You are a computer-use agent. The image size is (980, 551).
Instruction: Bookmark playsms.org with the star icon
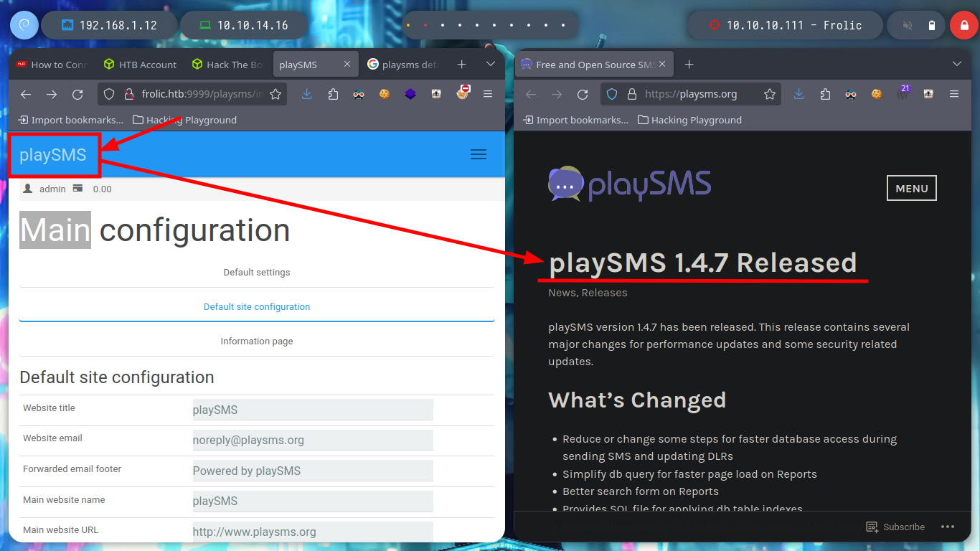pyautogui.click(x=770, y=94)
